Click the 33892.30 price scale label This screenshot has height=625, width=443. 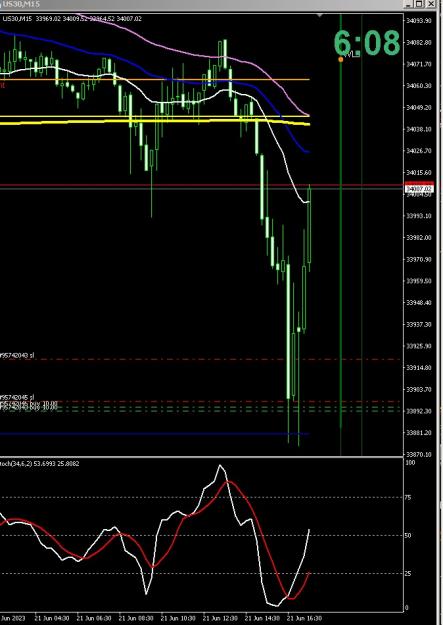418,411
